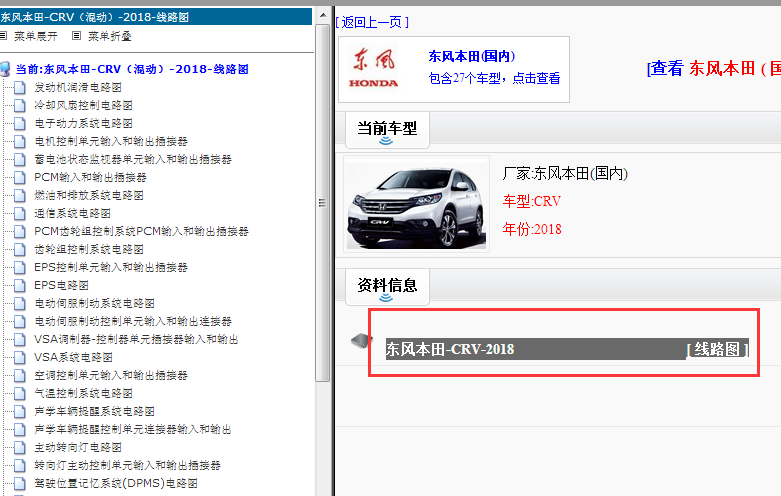
Task: Click 包含27个车型，点击查看 link
Action: pos(494,78)
